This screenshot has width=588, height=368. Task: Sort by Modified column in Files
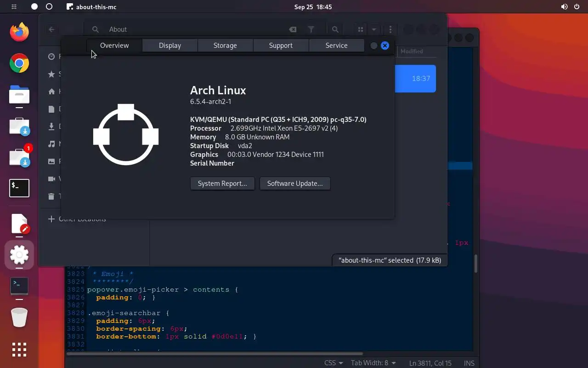click(412, 52)
